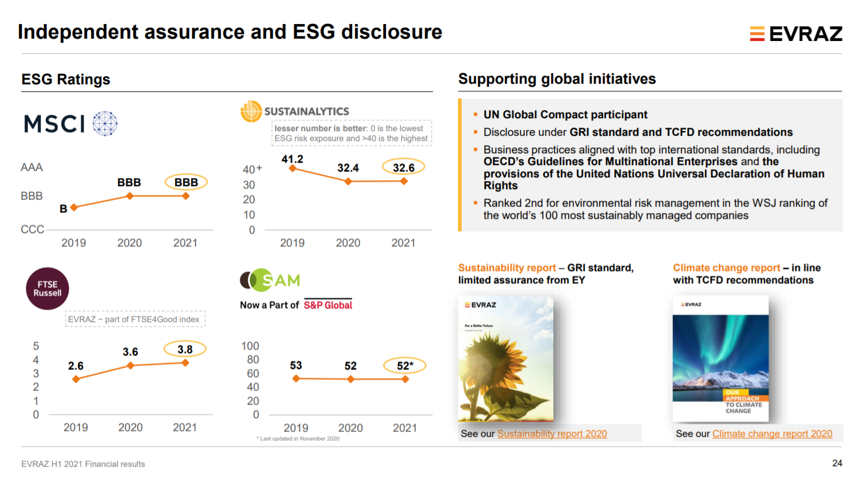Click the 'Last updated in November 2020' footnote
The image size is (868, 477).
tap(298, 438)
